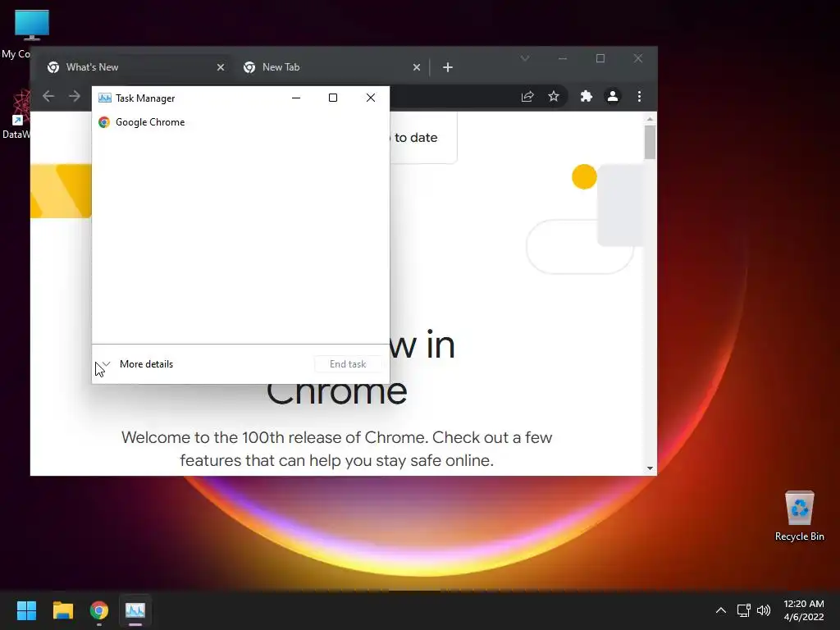840x630 pixels.
Task: Open Chrome tab search dropdown chevron
Action: click(x=525, y=58)
